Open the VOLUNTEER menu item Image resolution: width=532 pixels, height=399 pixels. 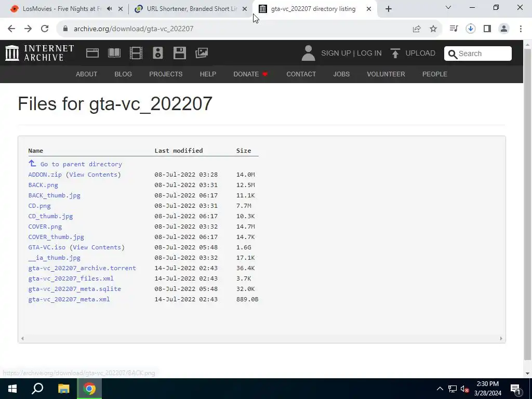(x=386, y=74)
